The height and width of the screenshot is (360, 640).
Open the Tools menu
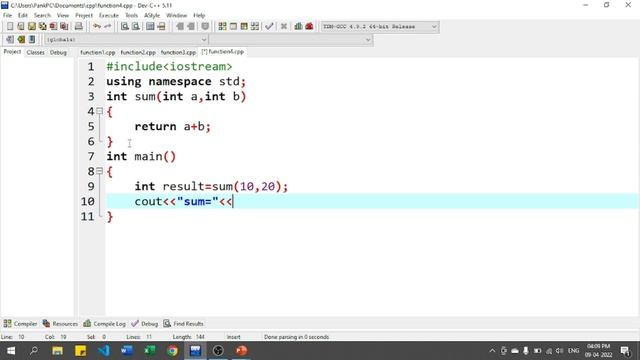point(131,15)
